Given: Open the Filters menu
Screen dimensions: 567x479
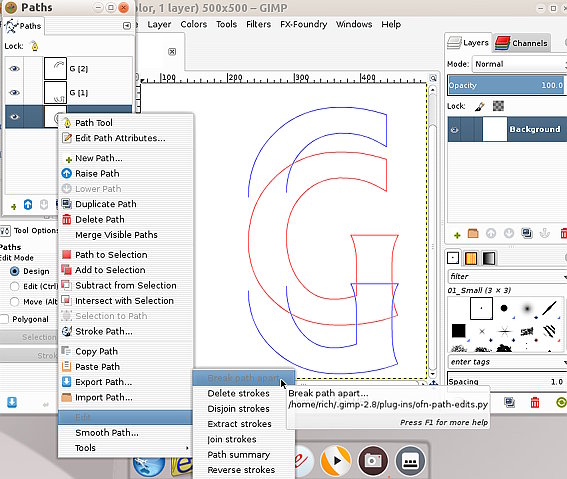Looking at the screenshot, I should pos(259,24).
